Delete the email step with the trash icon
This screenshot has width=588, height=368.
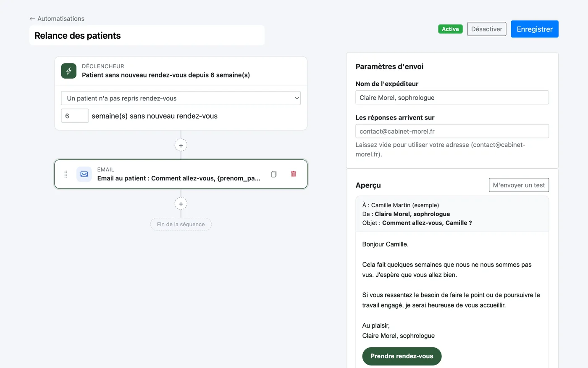(294, 174)
